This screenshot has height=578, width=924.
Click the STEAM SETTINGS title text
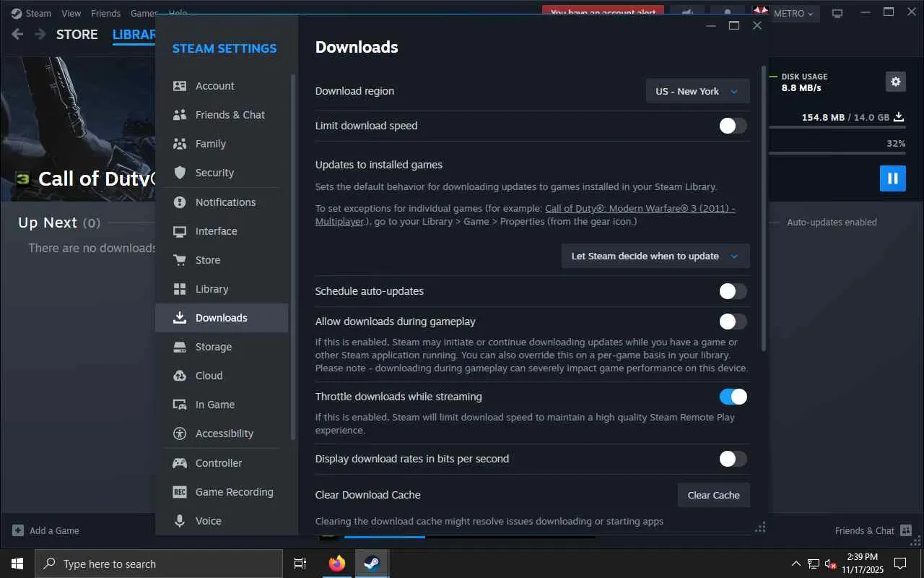[225, 48]
